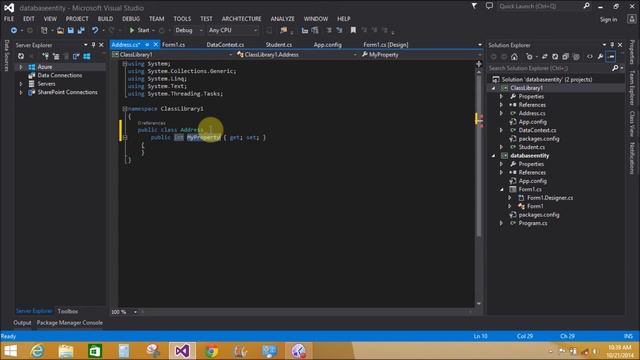Click Properties wrench icon in Solution Explorer toolbar
Viewport: 640px width, 360px height.
coord(600,57)
